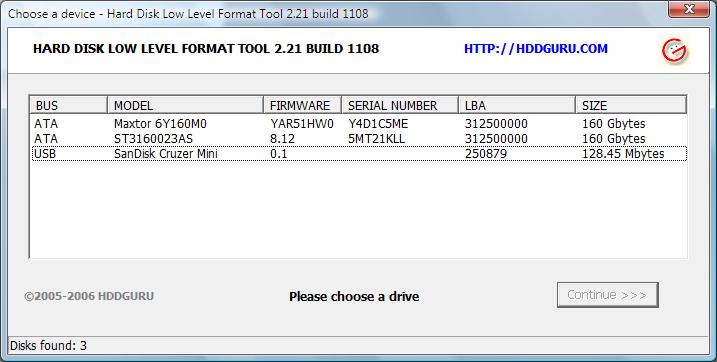Open the HTTP://HDDGURU.COM link
The image size is (717, 362).
pos(535,49)
